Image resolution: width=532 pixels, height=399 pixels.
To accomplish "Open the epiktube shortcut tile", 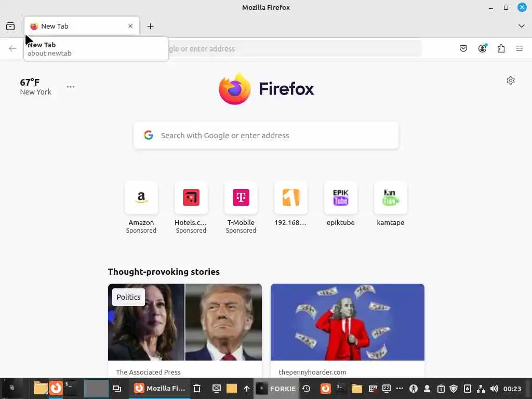I will click(x=341, y=204).
